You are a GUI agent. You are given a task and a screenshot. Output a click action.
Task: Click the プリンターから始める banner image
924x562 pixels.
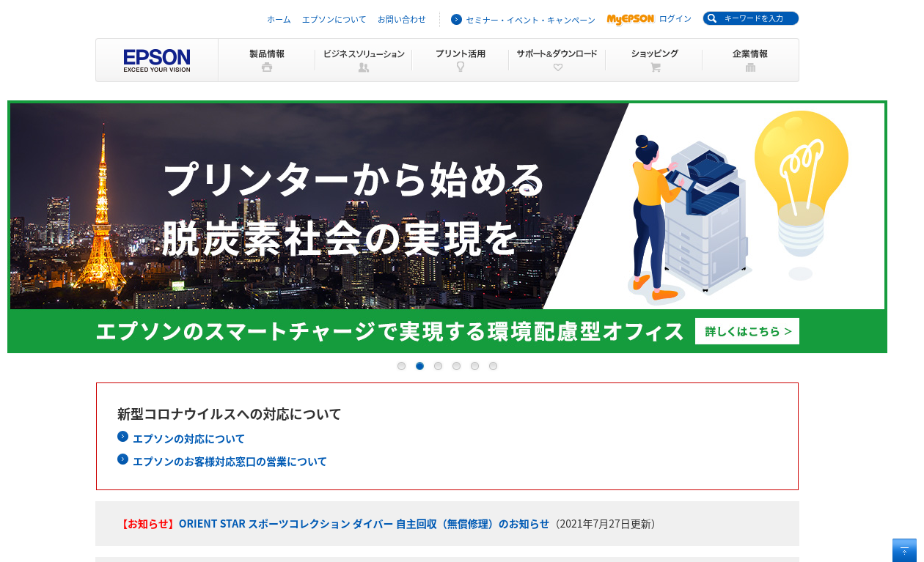pos(447,226)
